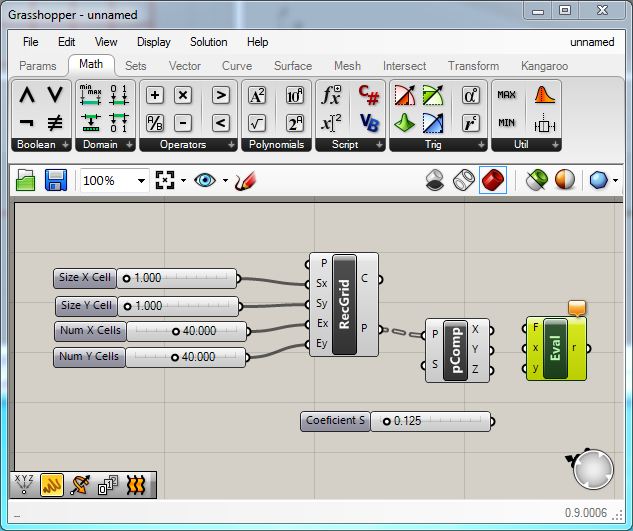Select the C# script component
This screenshot has height=531, width=633.
(369, 95)
